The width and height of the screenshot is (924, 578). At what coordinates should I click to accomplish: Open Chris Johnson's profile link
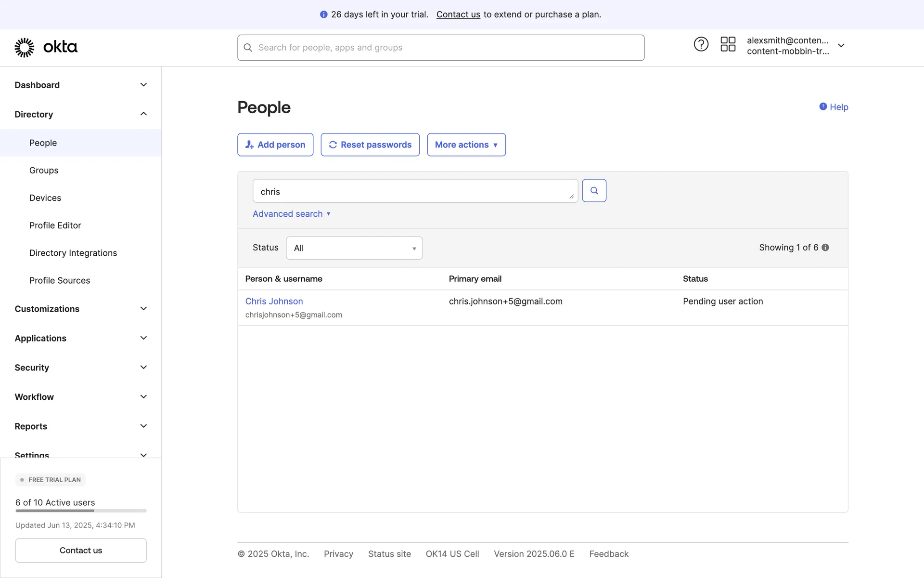point(274,301)
